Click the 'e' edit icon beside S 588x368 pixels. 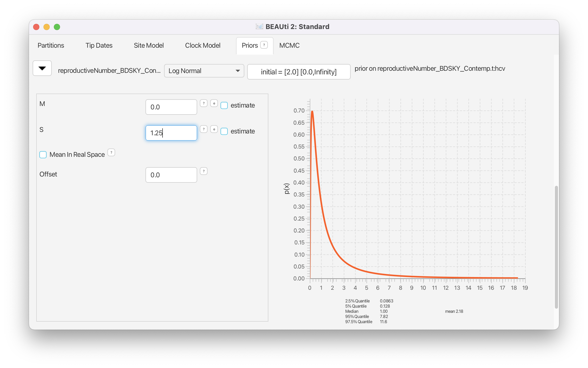tap(214, 129)
